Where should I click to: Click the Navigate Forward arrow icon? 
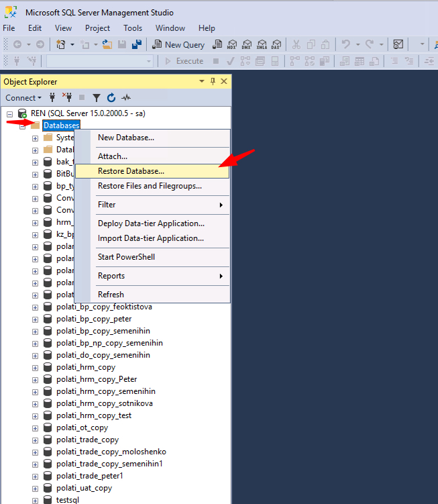coord(40,44)
